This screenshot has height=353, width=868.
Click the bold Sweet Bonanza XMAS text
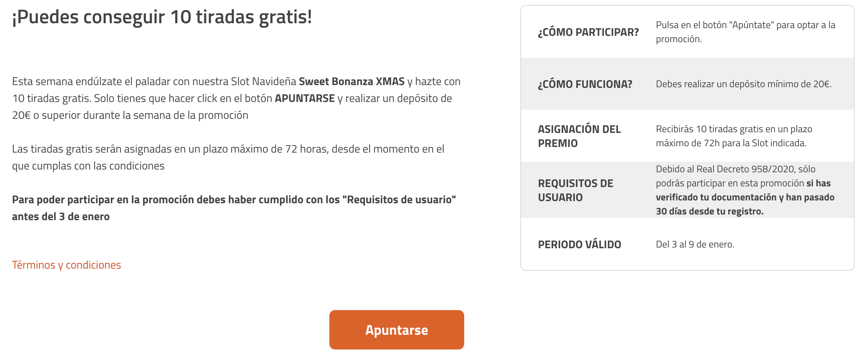(351, 82)
